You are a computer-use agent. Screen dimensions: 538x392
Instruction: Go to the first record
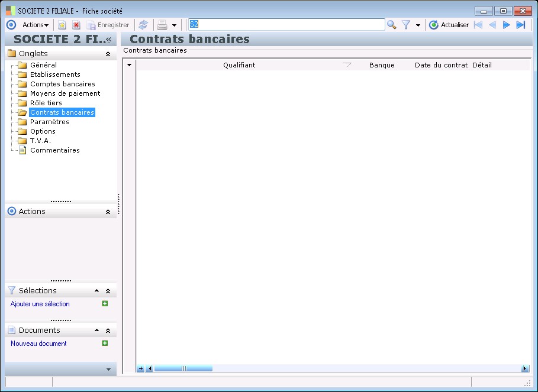click(478, 25)
